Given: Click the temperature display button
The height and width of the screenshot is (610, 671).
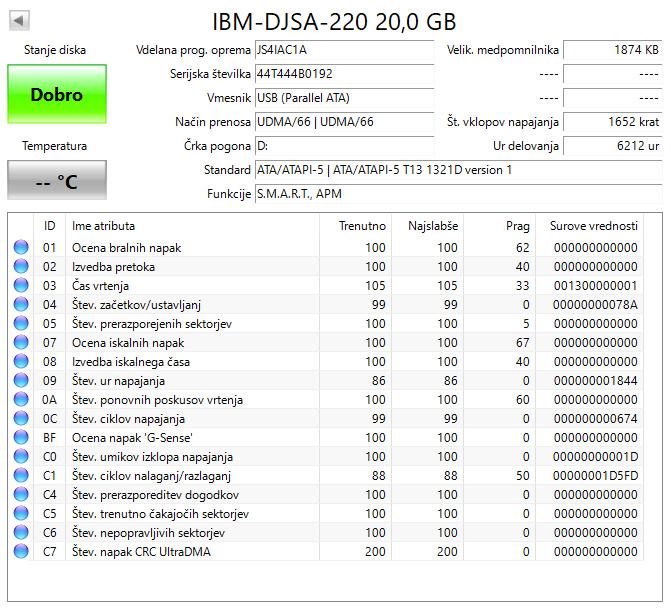Looking at the screenshot, I should (x=56, y=181).
